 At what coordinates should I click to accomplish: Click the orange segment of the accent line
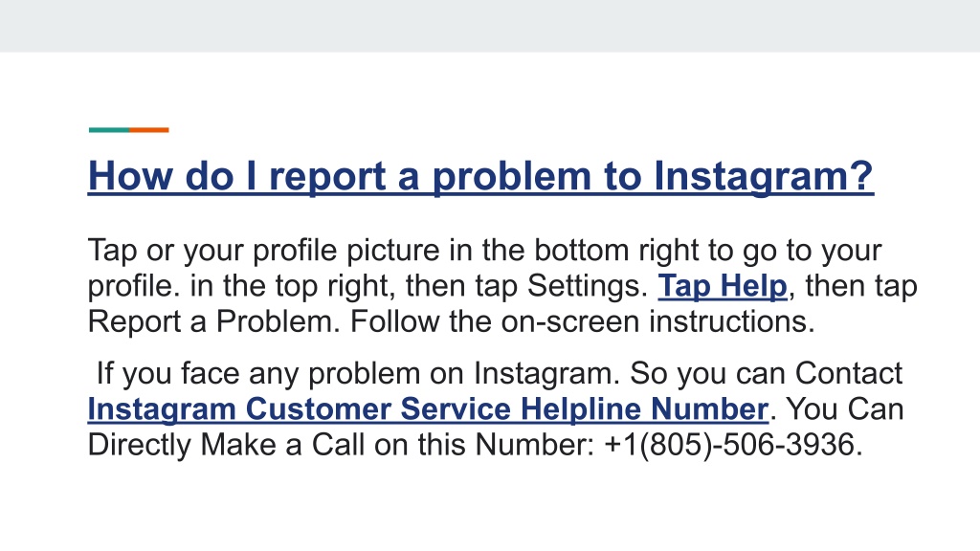click(148, 130)
